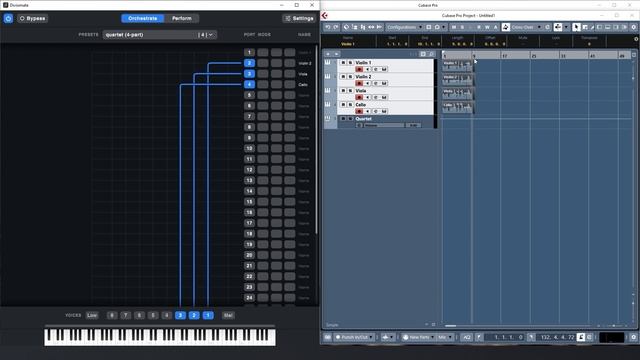Mute the Violin 1 track
Image resolution: width=640 pixels, height=360 pixels.
coord(343,62)
